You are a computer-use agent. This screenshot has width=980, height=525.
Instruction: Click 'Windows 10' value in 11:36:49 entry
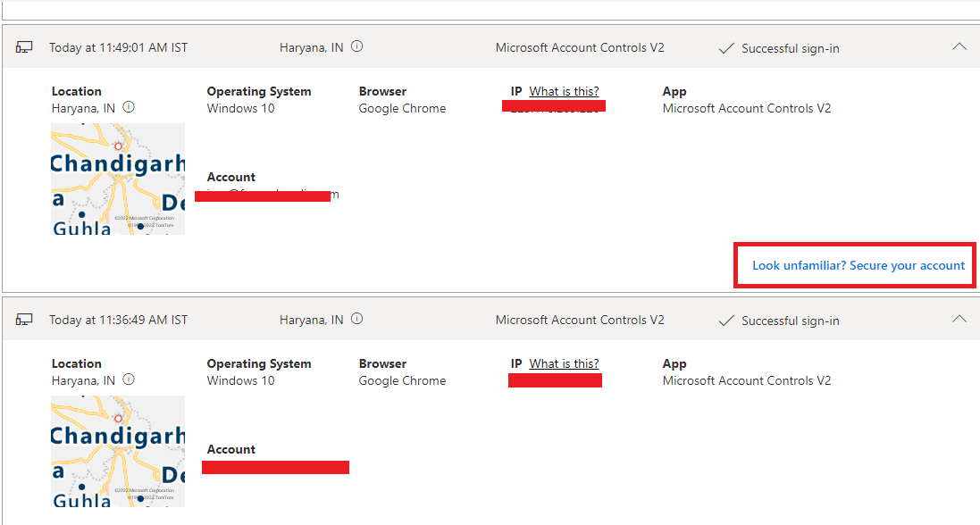pyautogui.click(x=240, y=380)
